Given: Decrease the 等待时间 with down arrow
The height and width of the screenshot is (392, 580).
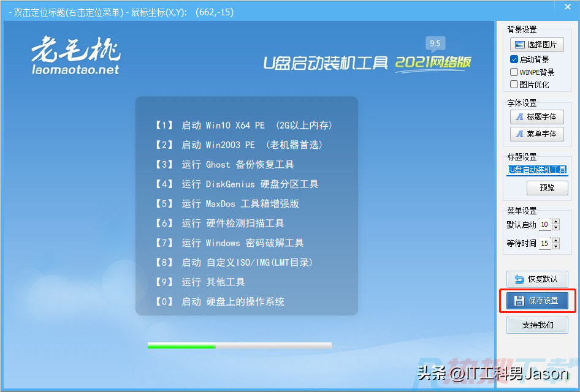Looking at the screenshot, I should pos(555,246).
